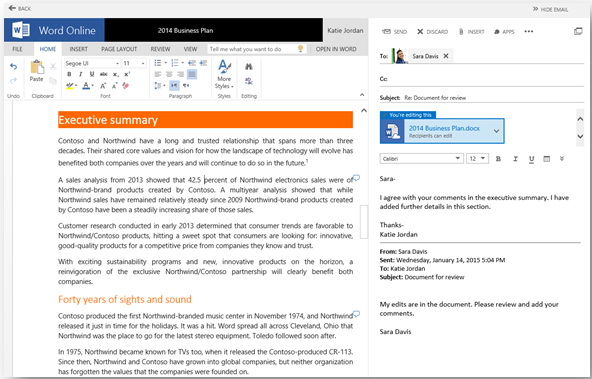Open the Page Layout tab
This screenshot has height=379, width=592.
tap(119, 49)
